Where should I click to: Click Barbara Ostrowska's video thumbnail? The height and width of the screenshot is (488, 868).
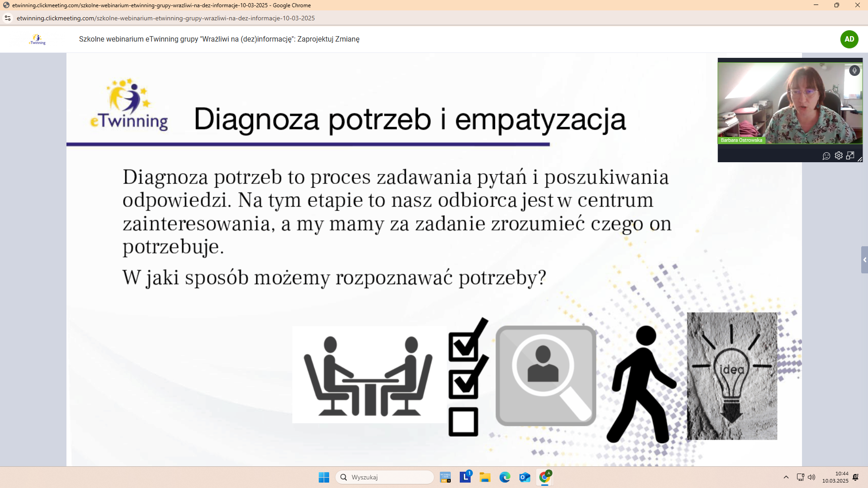[x=789, y=103]
